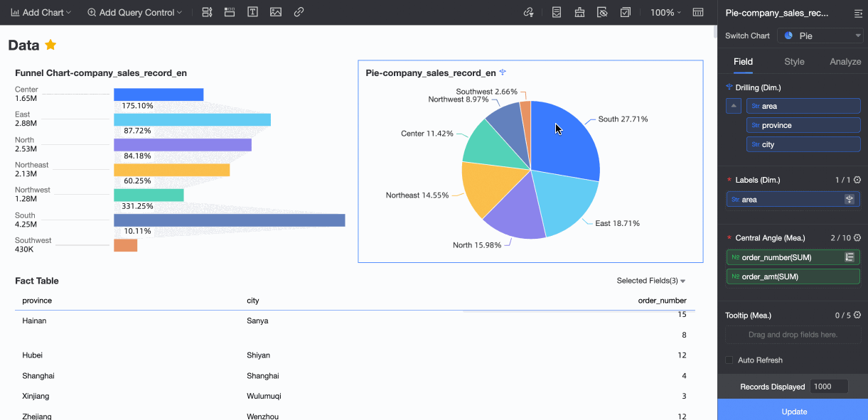
Task: Click the Records Displayed input field
Action: pyautogui.click(x=830, y=387)
